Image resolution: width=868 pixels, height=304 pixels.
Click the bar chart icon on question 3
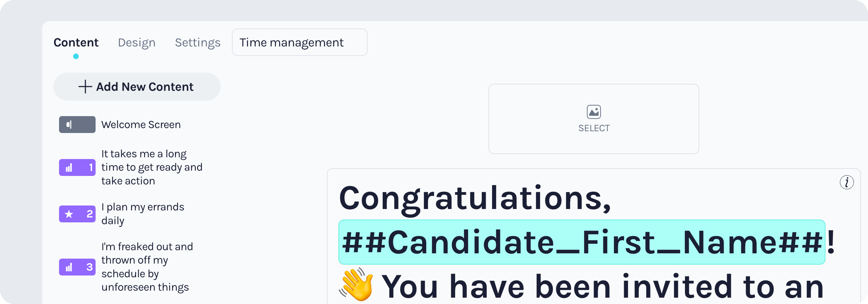tap(69, 267)
